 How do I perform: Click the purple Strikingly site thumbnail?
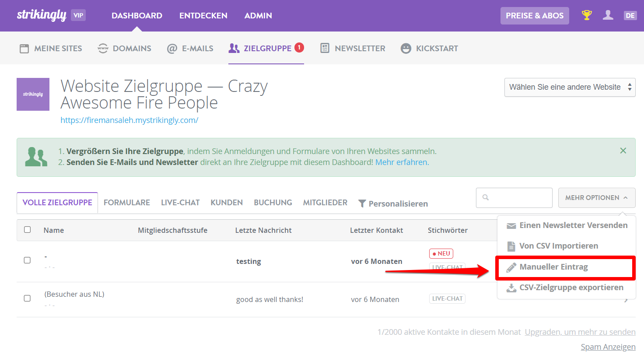pyautogui.click(x=33, y=94)
